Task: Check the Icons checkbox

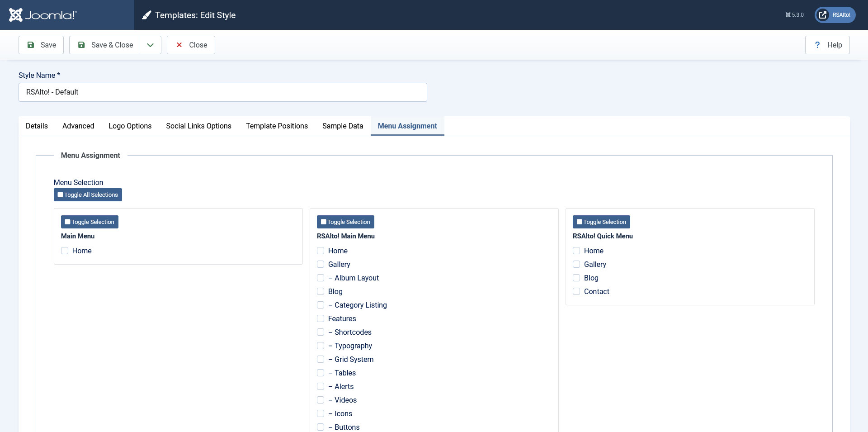Action: pyautogui.click(x=321, y=413)
